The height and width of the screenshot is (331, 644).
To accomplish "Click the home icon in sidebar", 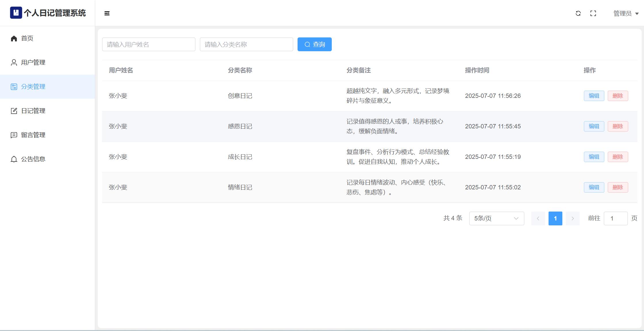I will click(x=14, y=38).
